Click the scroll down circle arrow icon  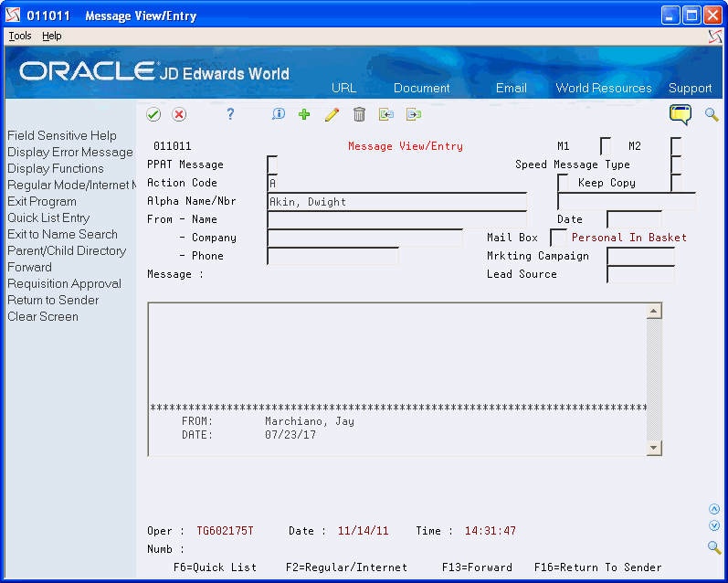(714, 525)
